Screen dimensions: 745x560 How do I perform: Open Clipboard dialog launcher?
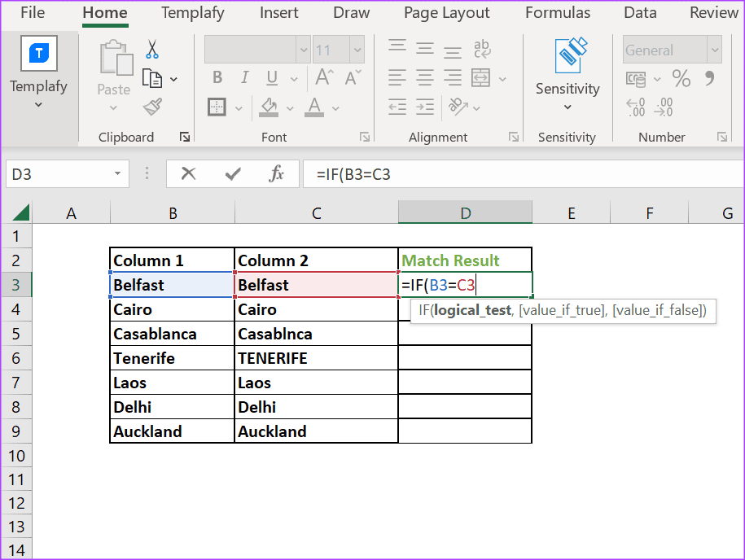pyautogui.click(x=184, y=138)
